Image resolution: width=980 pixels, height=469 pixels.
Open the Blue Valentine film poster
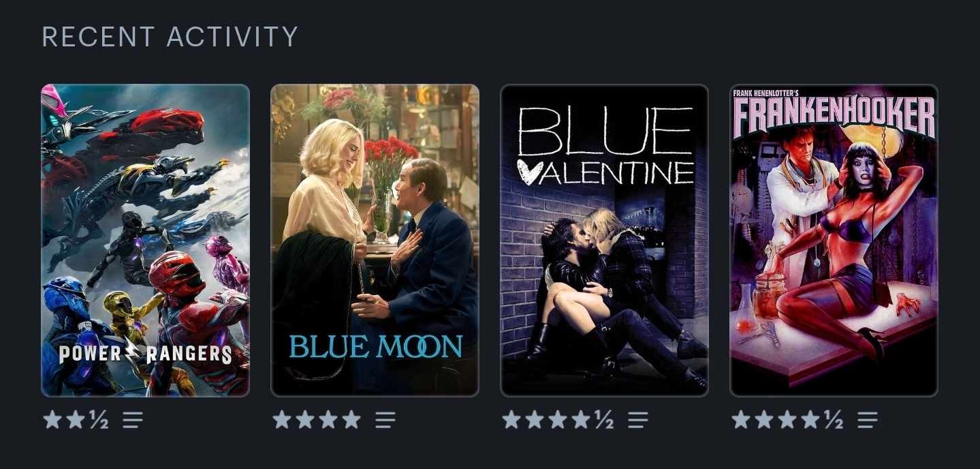click(x=604, y=240)
